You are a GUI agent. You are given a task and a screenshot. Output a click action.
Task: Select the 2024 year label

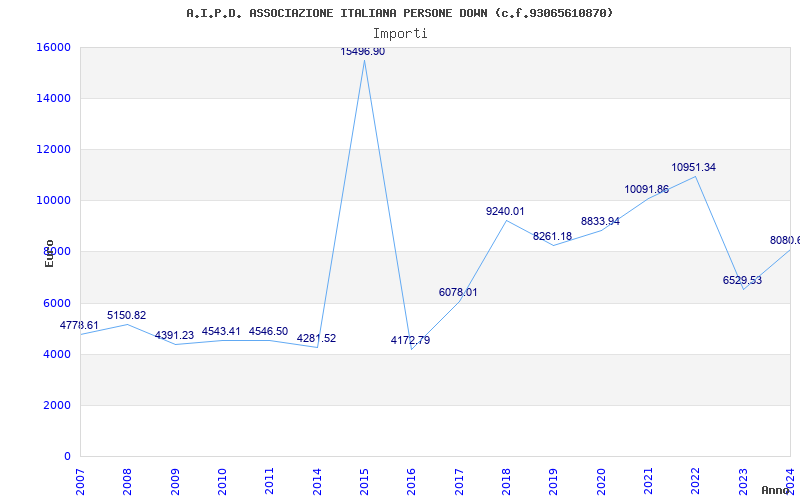(790, 480)
